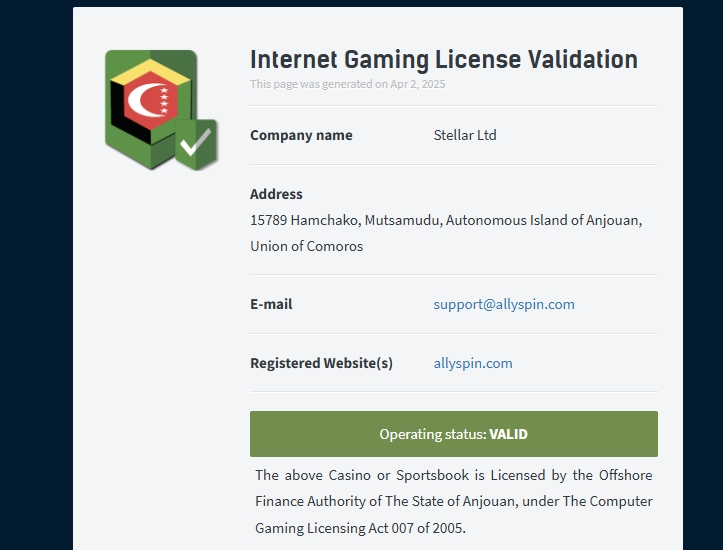Click the yellow top of hexagon logo

pos(150,71)
